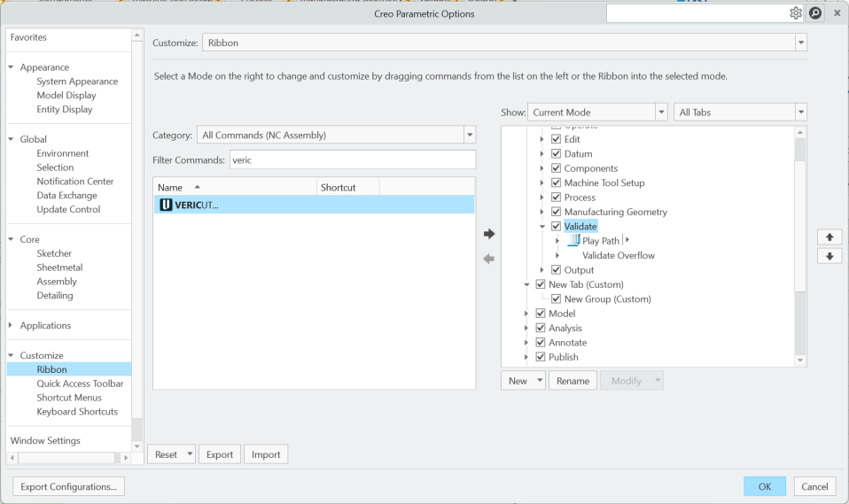Click the add-to-ribbon right arrow
Screen dimensions: 849x504
489,234
